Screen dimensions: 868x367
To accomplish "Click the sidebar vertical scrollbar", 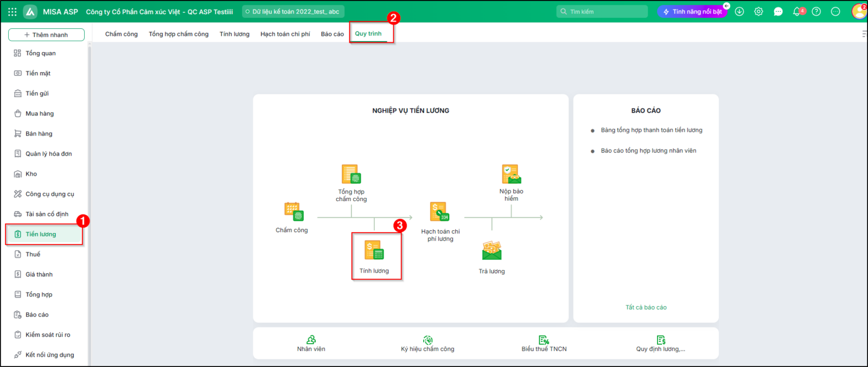I will 90,206.
